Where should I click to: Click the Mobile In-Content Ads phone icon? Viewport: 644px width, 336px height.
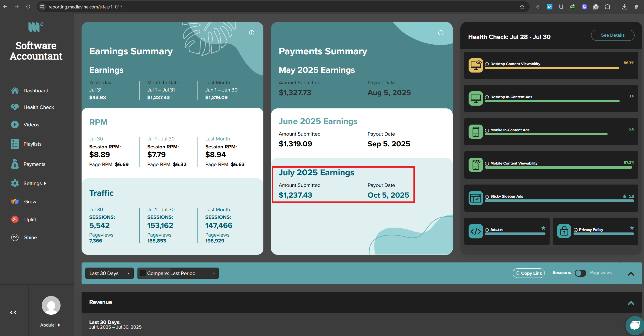476,132
